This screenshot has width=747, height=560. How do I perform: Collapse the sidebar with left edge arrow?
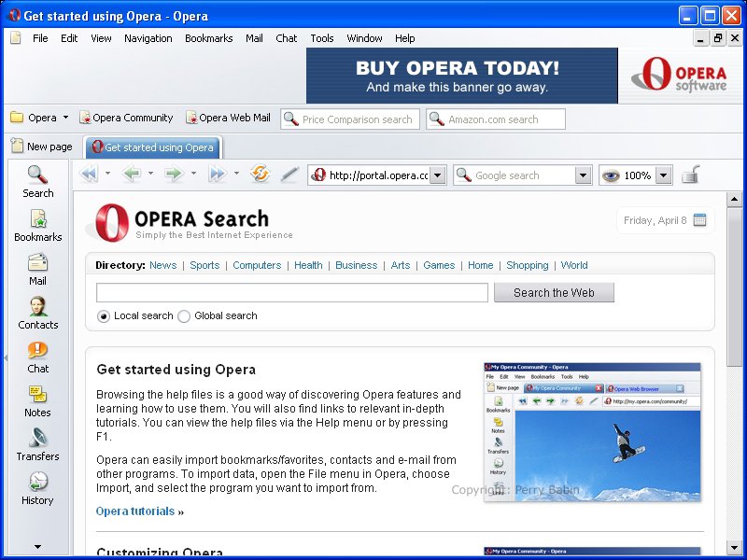click(x=6, y=357)
